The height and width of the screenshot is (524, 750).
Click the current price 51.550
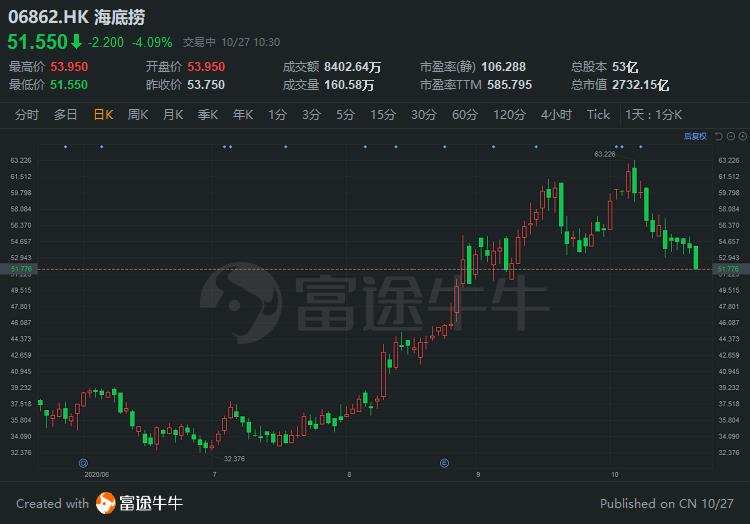[x=38, y=42]
